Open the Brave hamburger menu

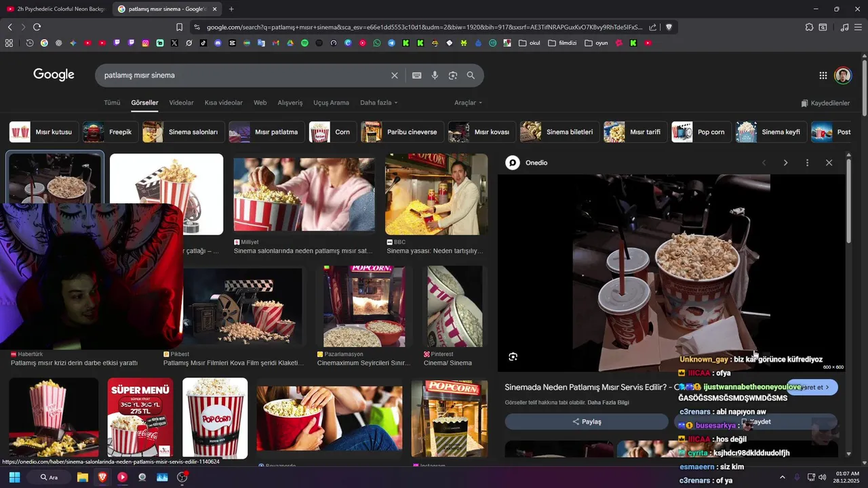[859, 27]
